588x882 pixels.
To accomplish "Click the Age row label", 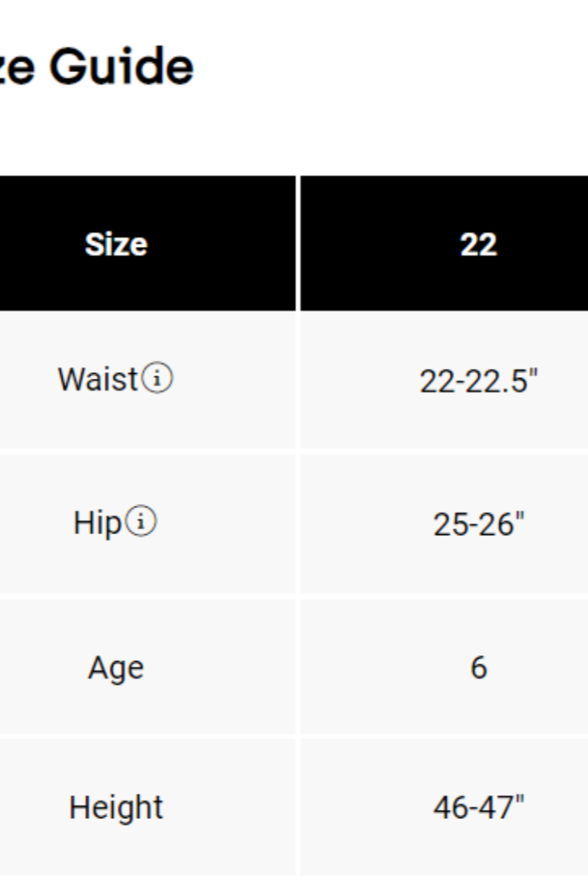I will tap(116, 669).
